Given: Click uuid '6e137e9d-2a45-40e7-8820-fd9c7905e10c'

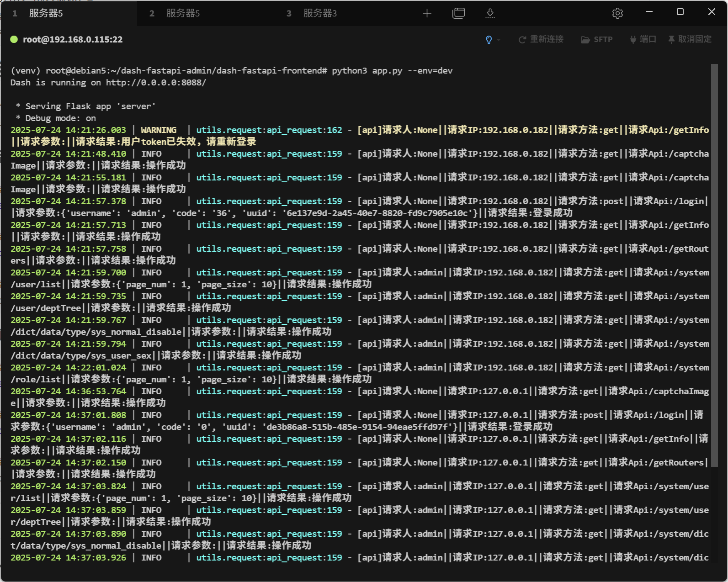Looking at the screenshot, I should pyautogui.click(x=377, y=213).
